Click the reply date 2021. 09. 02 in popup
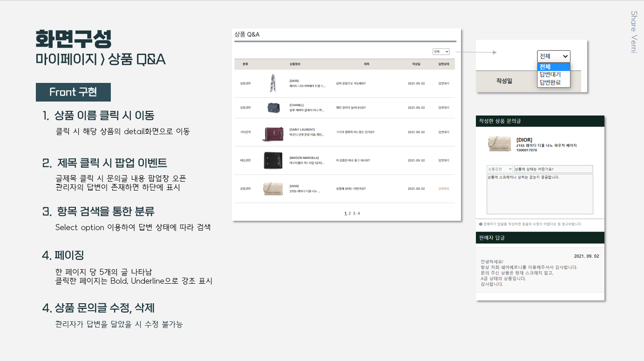 [x=586, y=256]
